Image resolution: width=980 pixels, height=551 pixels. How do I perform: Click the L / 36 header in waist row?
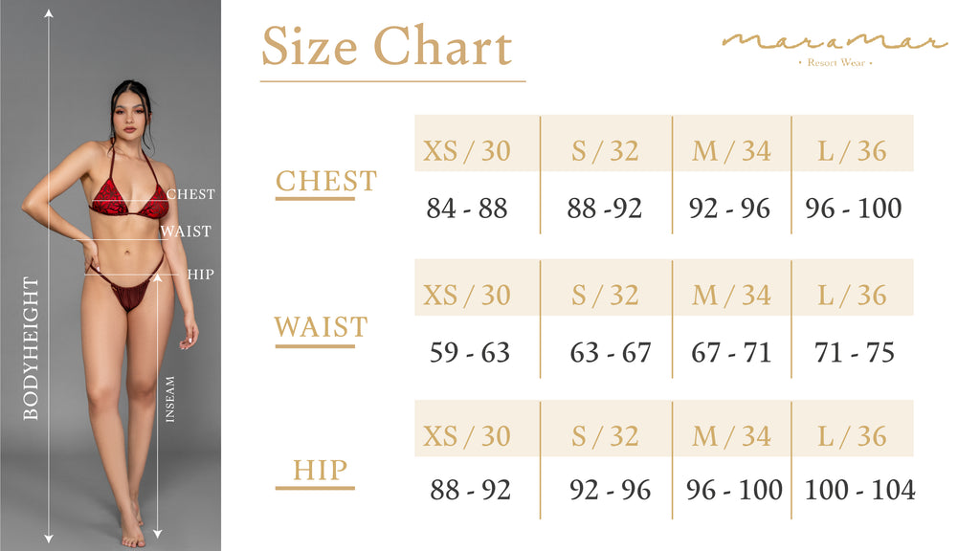point(852,295)
